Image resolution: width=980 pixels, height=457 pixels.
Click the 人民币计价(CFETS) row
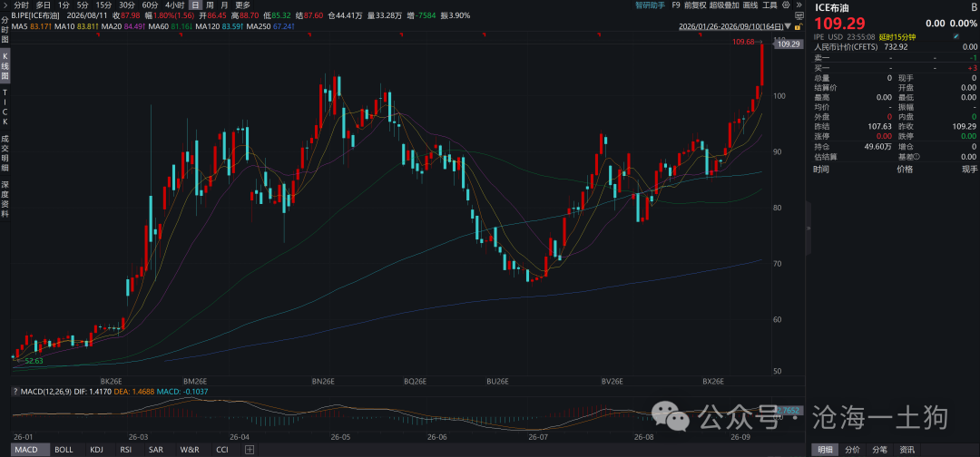pos(895,47)
